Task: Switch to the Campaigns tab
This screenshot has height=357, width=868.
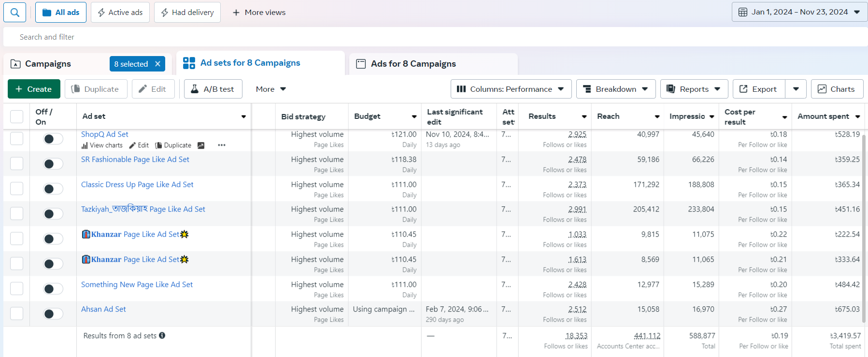Action: (x=48, y=64)
